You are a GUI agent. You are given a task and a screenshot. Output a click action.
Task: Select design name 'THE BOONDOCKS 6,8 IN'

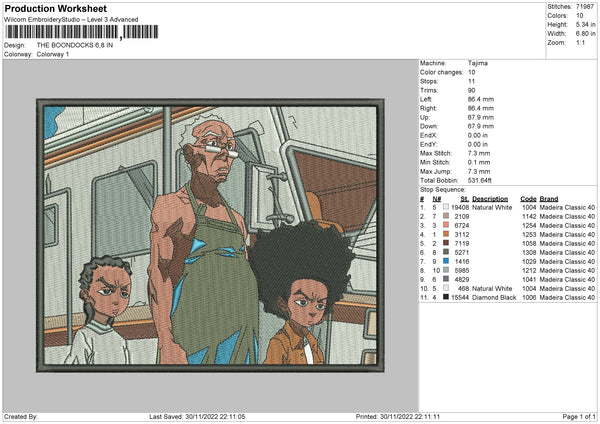[x=75, y=45]
